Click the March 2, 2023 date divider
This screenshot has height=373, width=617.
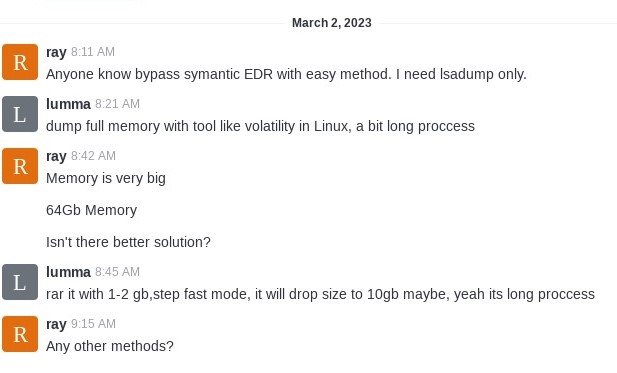pos(332,23)
